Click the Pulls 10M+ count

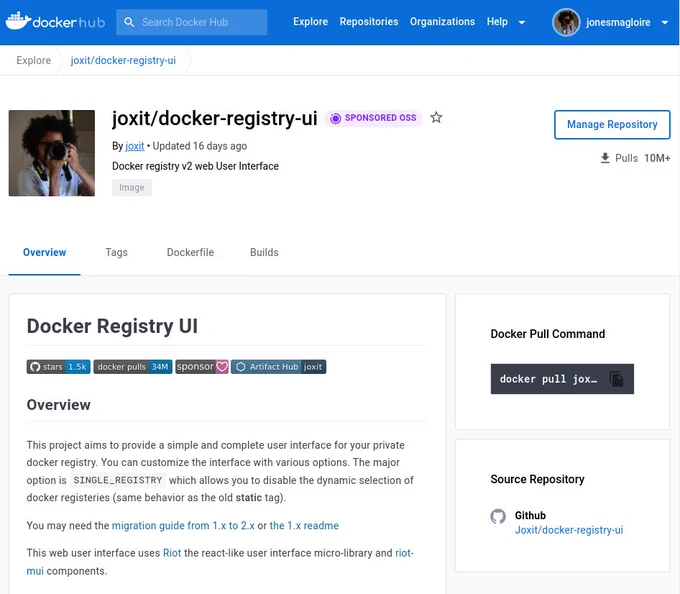pos(657,158)
